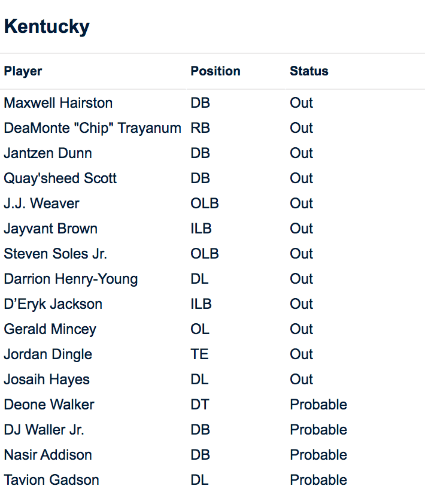Screen dimensions: 425x504
Task: Select D'Eryk Jackson's name
Action: tap(53, 304)
